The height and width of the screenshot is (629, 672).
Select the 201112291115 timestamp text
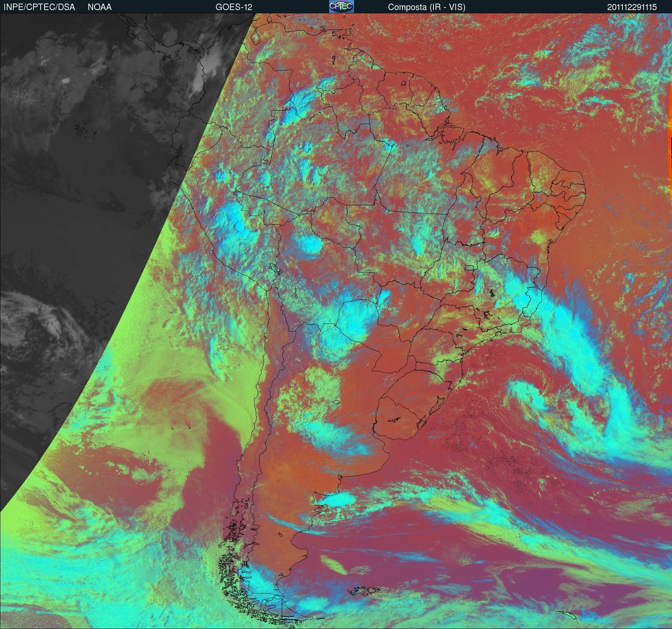632,7
